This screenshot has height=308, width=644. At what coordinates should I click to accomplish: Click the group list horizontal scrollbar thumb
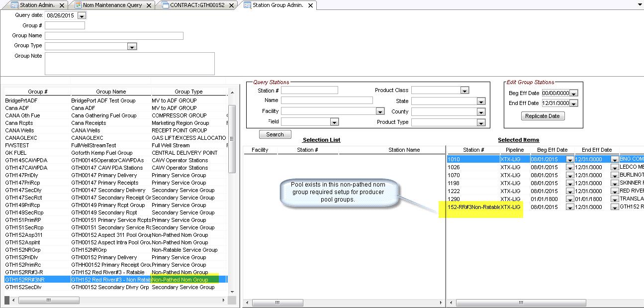pyautogui.click(x=48, y=300)
